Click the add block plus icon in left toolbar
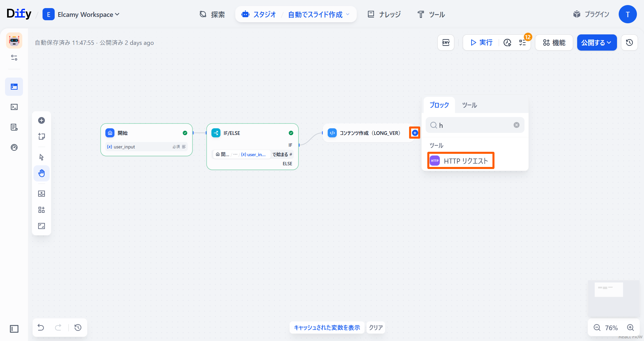644x341 pixels. 42,120
